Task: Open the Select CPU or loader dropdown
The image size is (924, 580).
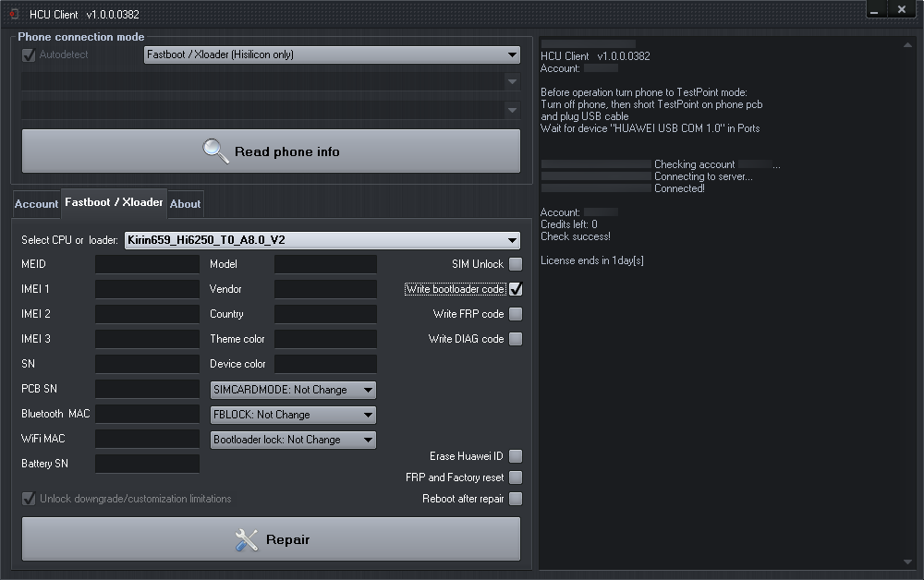Action: click(322, 240)
